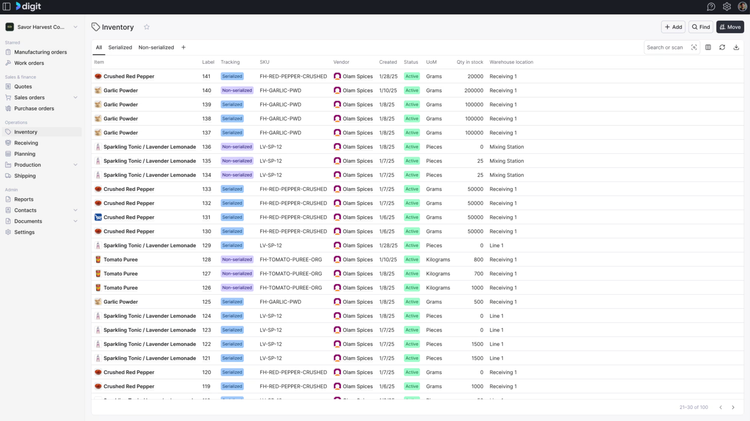Screen dimensions: 750x421
Task: Expand the Production submenu chevron
Action: 75,165
